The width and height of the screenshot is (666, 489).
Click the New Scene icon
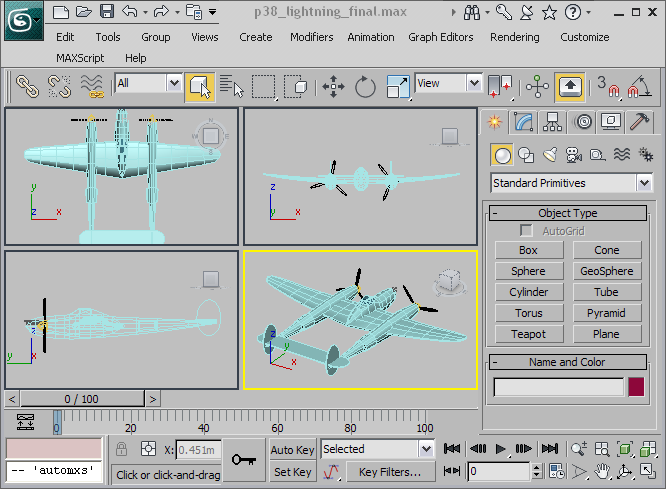(61, 12)
